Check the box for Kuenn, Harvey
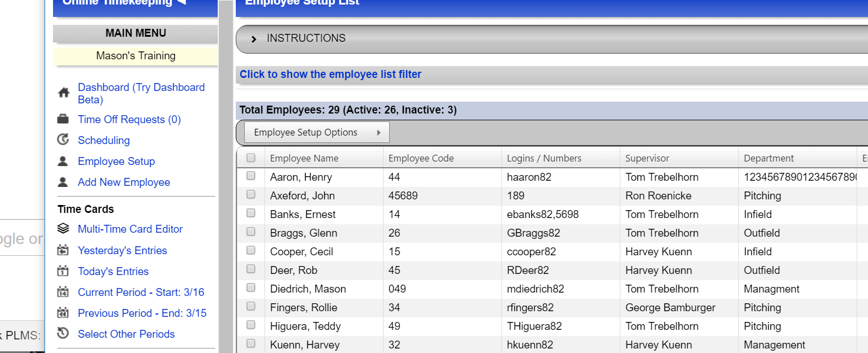The image size is (868, 353). click(x=251, y=343)
